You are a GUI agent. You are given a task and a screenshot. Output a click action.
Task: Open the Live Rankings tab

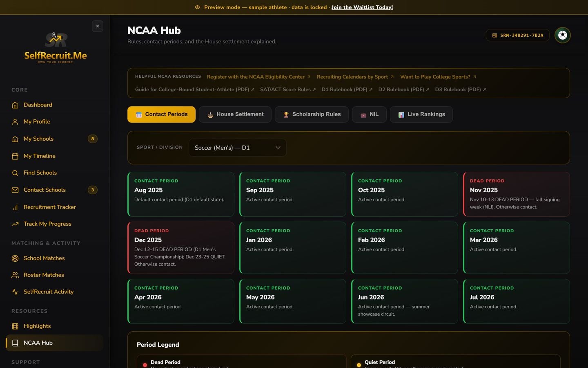coord(421,114)
